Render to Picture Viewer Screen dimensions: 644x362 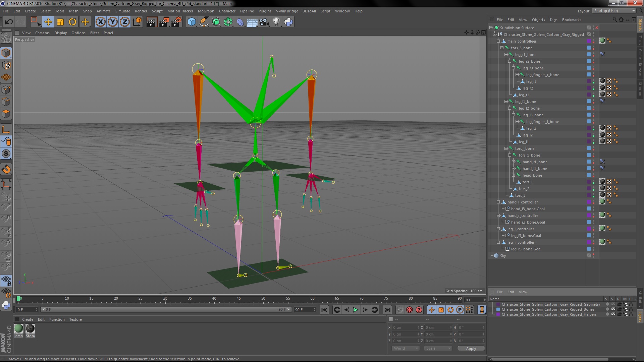pyautogui.click(x=164, y=22)
